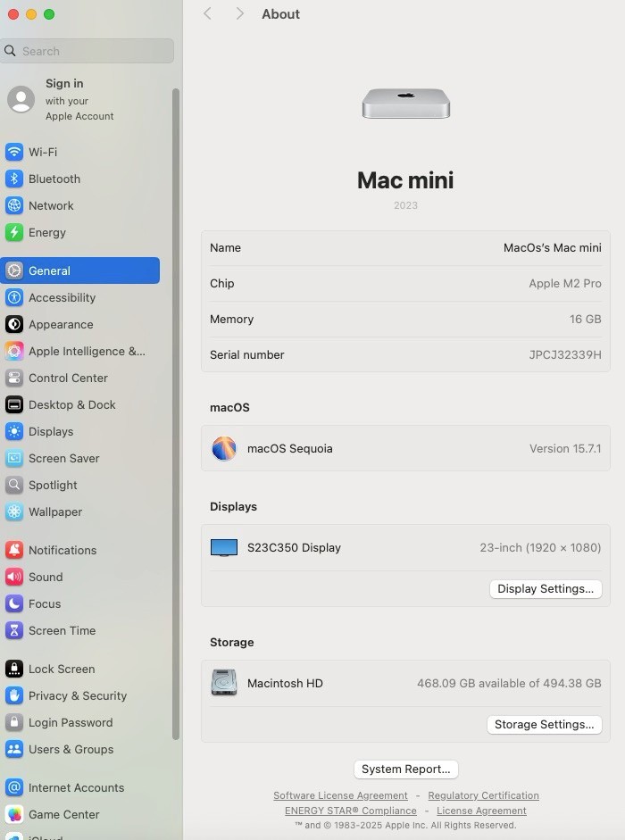
Task: Click the 2023 model year text
Action: (405, 205)
